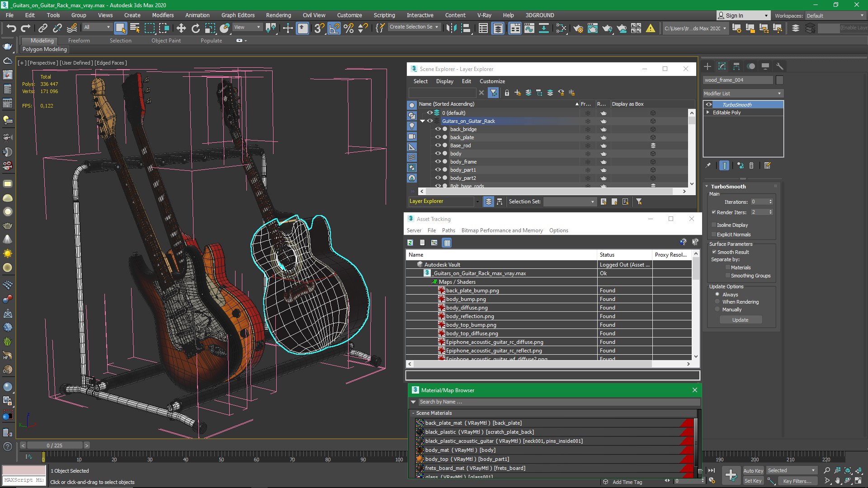Toggle the Percent Snap icon
Screen dimensions: 868x488
pyautogui.click(x=349, y=28)
